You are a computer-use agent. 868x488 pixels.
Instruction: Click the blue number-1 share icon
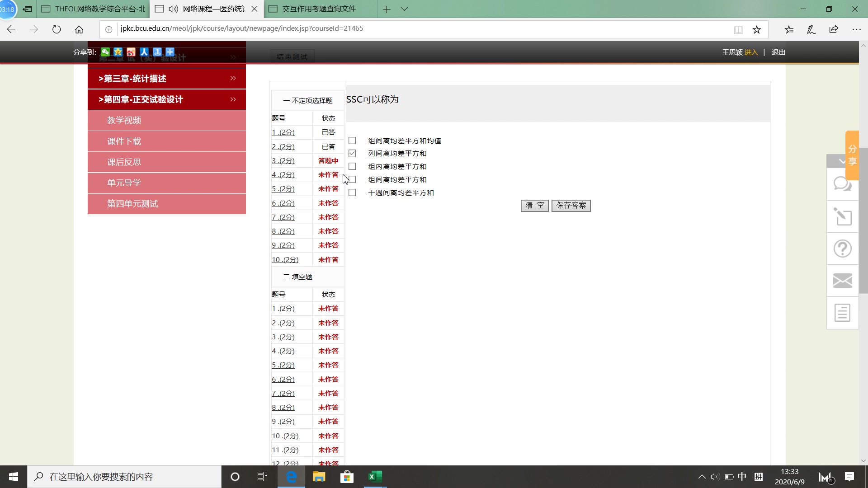coord(157,52)
